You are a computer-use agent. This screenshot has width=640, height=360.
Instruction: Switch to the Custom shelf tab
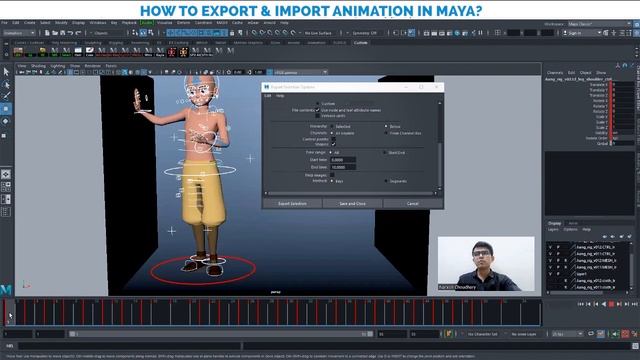361,42
